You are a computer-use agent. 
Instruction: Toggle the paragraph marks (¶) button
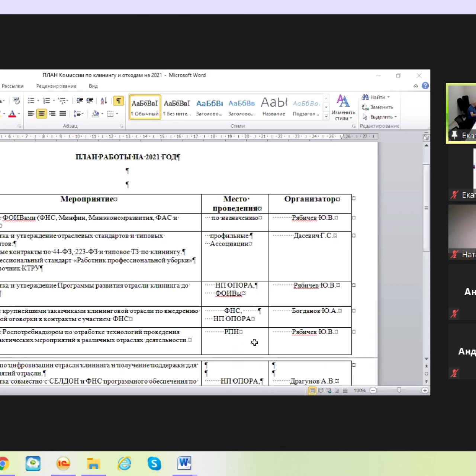[118, 101]
